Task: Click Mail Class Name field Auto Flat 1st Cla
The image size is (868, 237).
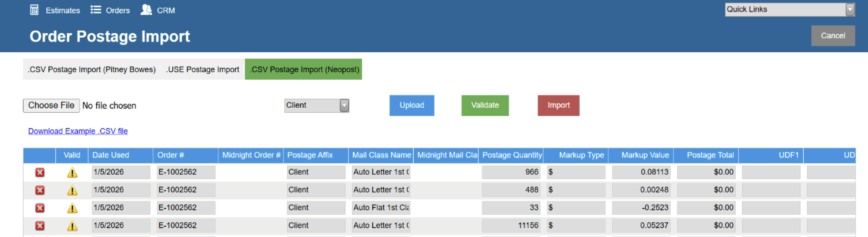Action: [x=381, y=208]
